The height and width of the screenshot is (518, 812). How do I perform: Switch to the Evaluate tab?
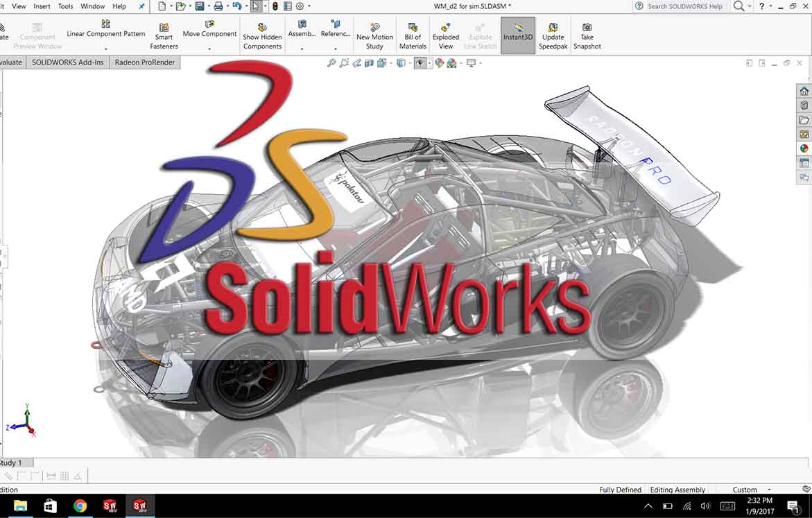(x=11, y=62)
